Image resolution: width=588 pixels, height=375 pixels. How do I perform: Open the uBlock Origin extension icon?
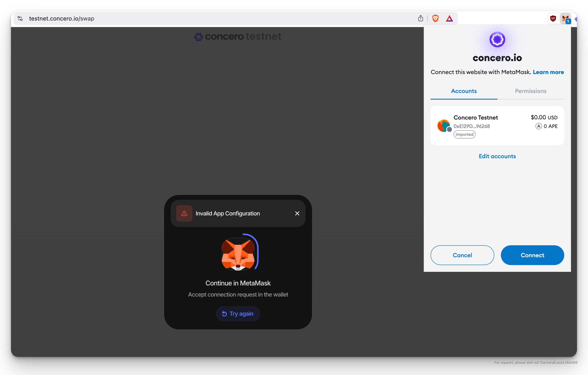(x=553, y=18)
